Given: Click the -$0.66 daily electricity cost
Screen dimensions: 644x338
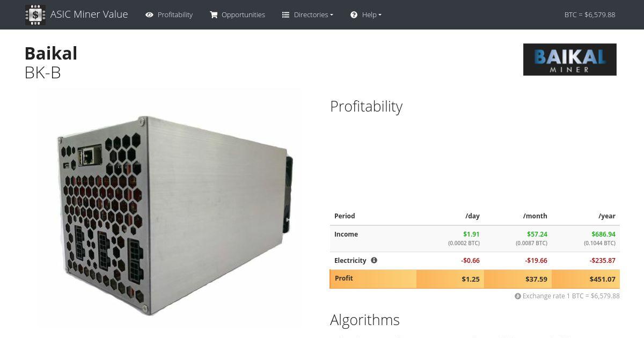Looking at the screenshot, I should tap(471, 261).
